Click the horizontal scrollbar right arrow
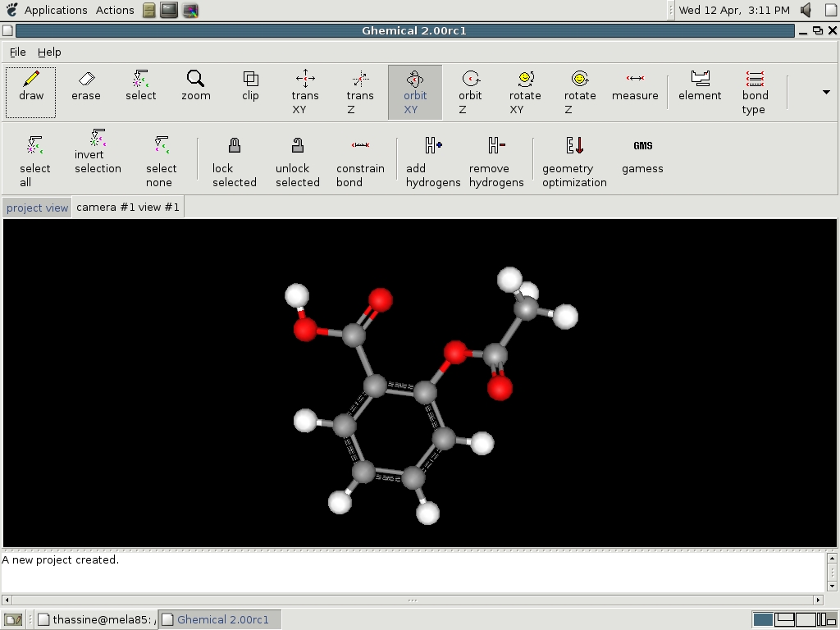Viewport: 840px width, 630px height. click(x=818, y=600)
